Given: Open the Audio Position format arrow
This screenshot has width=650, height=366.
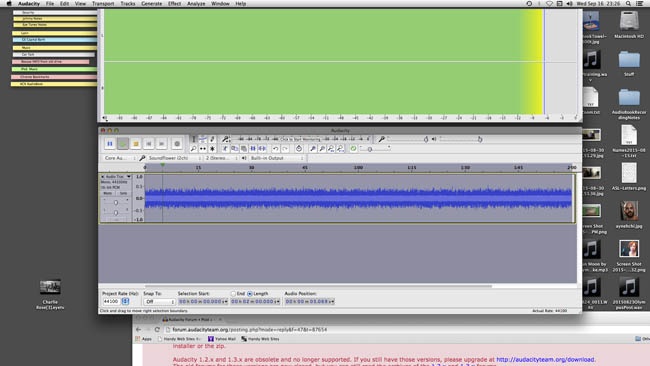Looking at the screenshot, I should point(332,301).
